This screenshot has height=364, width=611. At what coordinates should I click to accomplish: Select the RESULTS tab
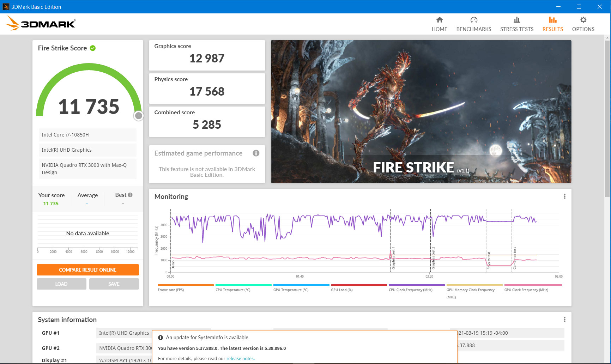click(553, 24)
